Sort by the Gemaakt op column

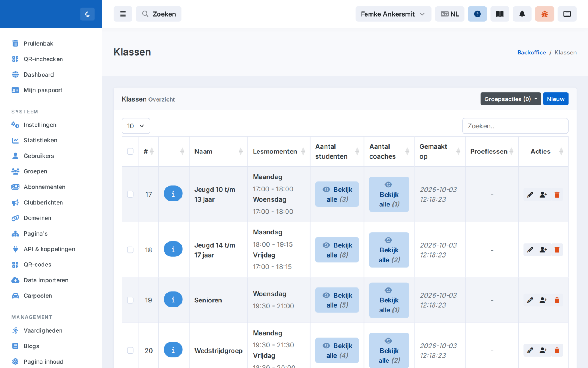(x=440, y=151)
